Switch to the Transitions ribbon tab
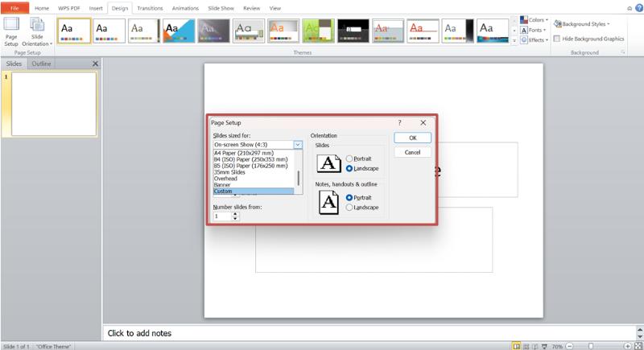The width and height of the screenshot is (644, 350). coord(150,7)
